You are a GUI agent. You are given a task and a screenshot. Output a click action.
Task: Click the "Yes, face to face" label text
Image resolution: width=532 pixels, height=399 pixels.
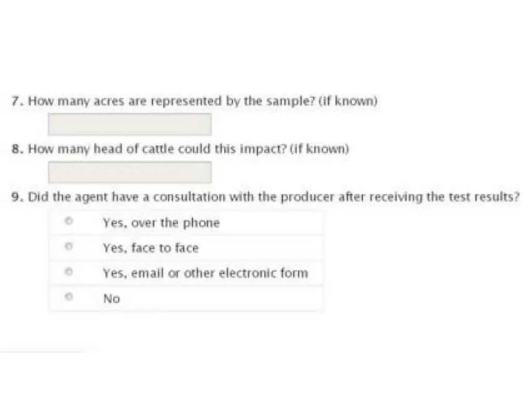[151, 248]
